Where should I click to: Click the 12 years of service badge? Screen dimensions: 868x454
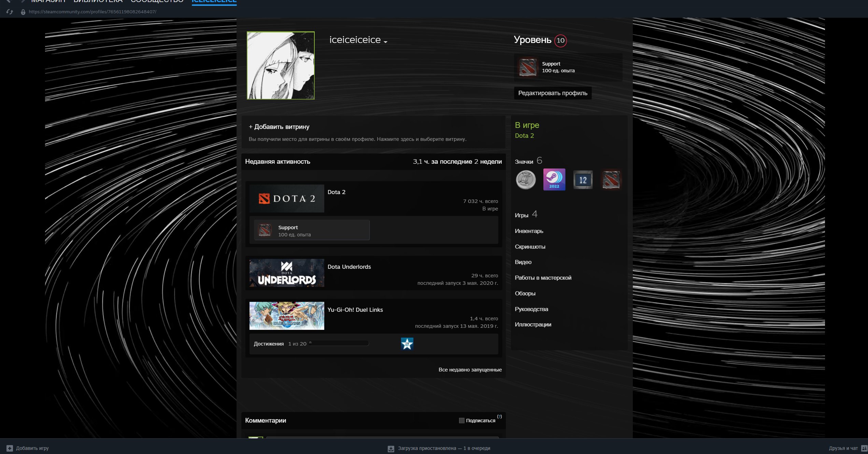(583, 180)
